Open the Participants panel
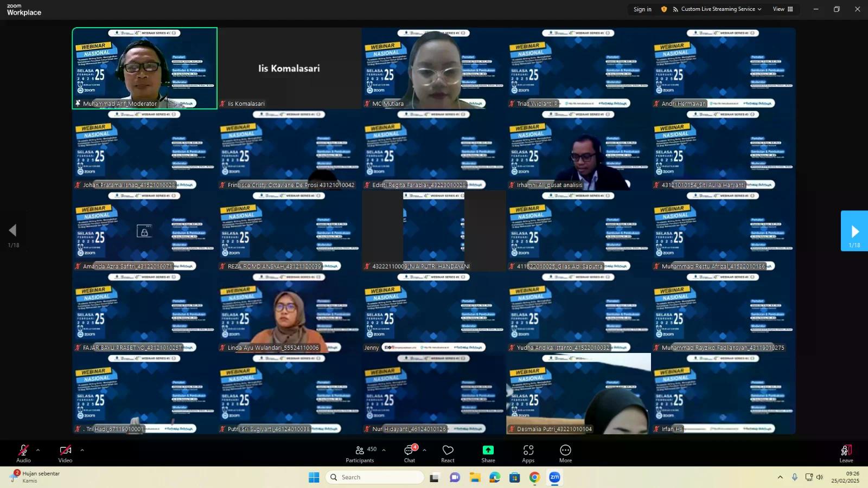868x488 pixels. pyautogui.click(x=360, y=454)
